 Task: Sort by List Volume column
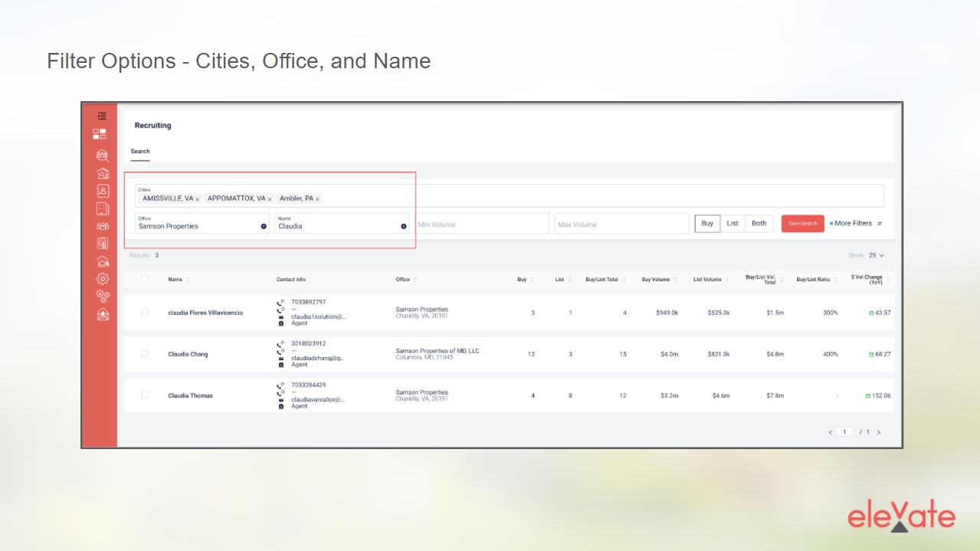[x=711, y=280]
